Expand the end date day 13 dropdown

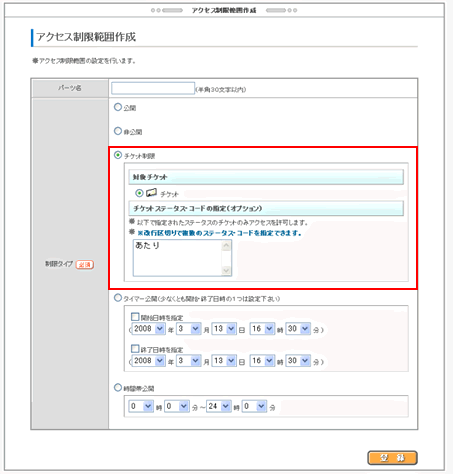click(x=224, y=361)
